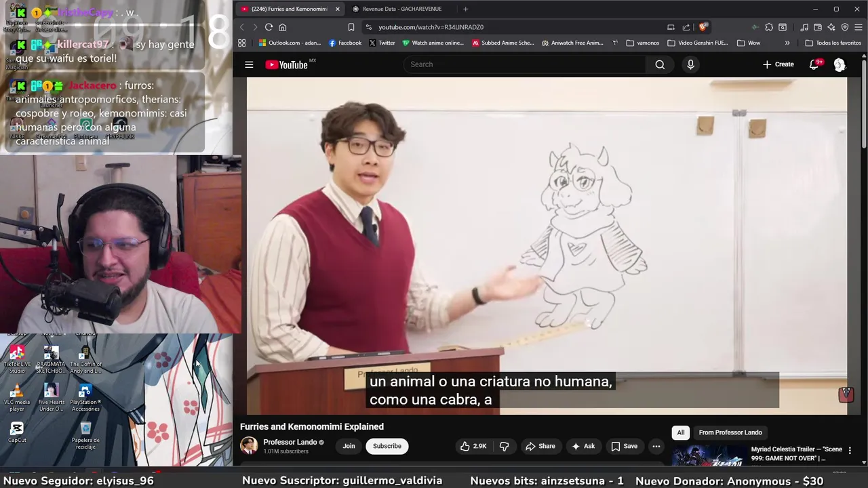Subscribe to Professor Lando
Screen dimensions: 868x488
[x=387, y=446]
